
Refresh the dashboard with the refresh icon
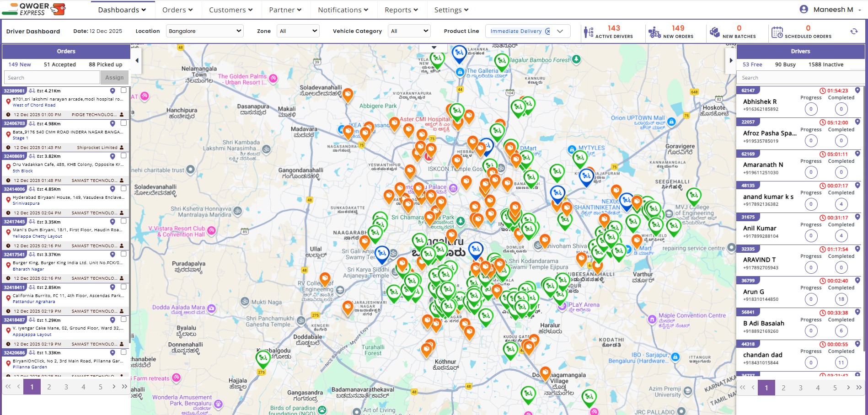click(853, 32)
